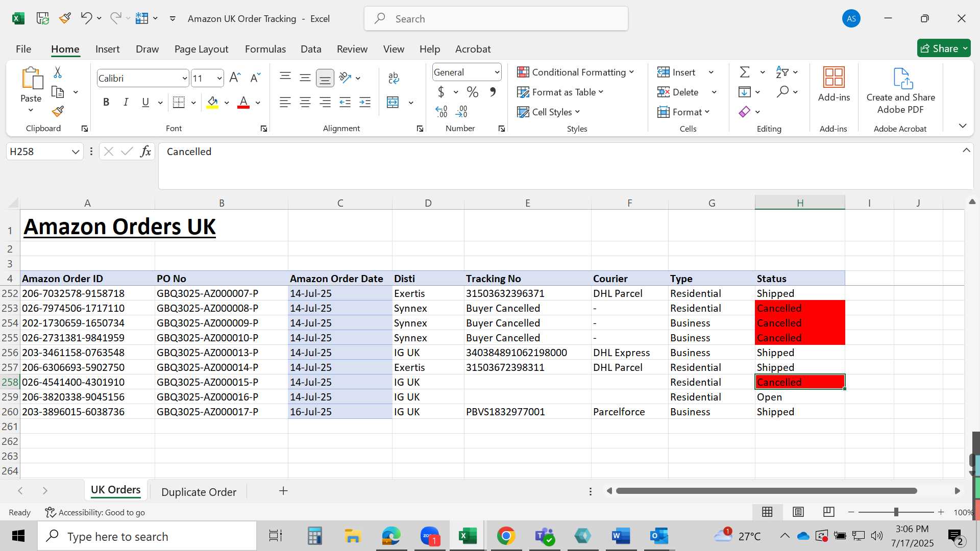The height and width of the screenshot is (551, 980).
Task: Open Sort & Filter icon
Action: coord(782,72)
